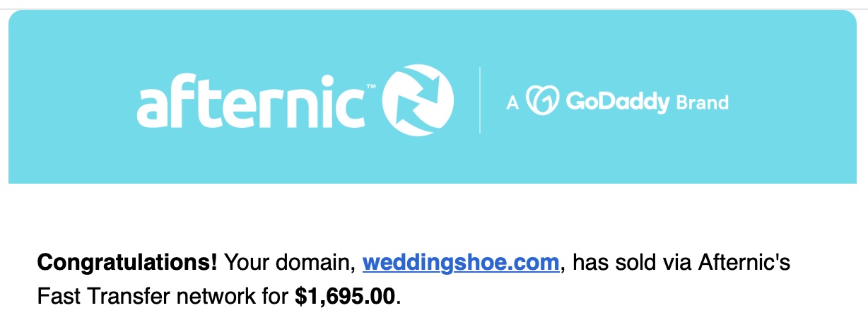The width and height of the screenshot is (868, 332).
Task: Click the white space below the teal banner
Action: point(434,212)
